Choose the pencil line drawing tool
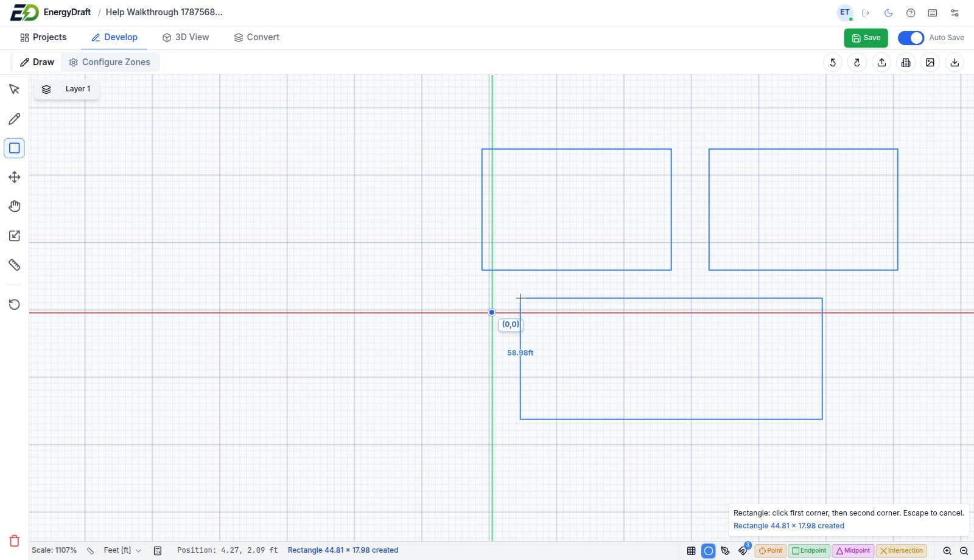 tap(15, 119)
